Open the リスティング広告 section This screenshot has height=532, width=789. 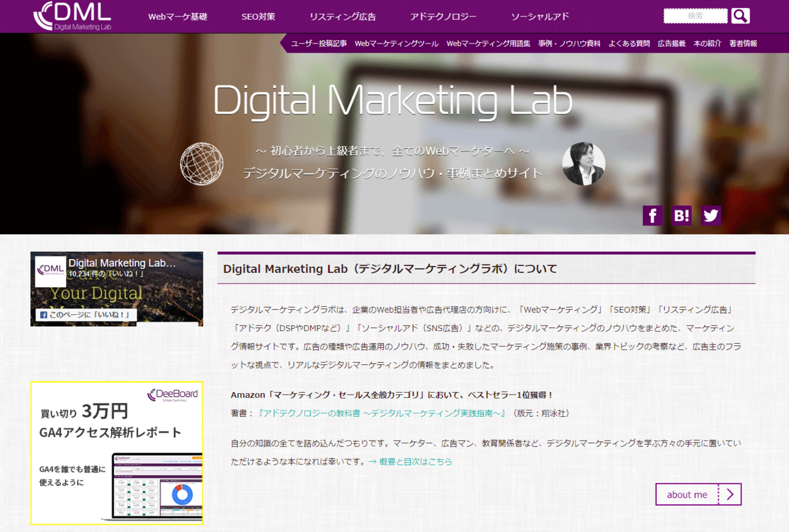(343, 15)
